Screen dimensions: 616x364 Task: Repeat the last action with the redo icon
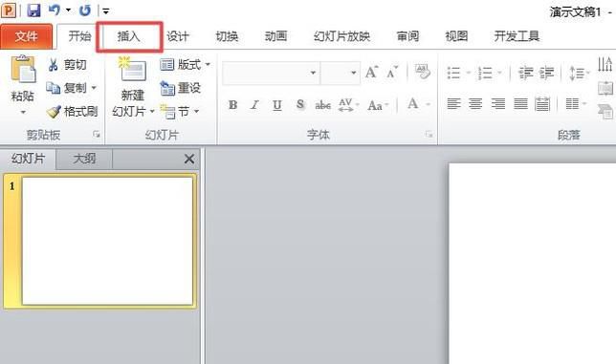(x=84, y=11)
